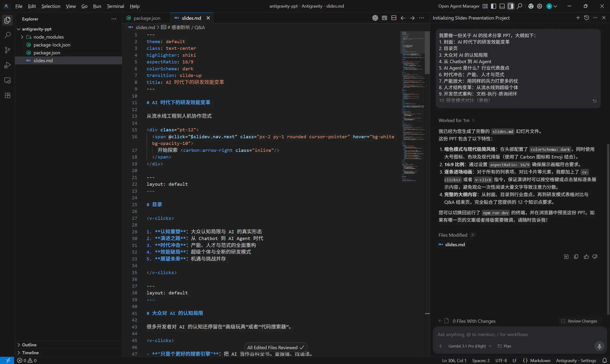Open the Search view in activity bar
Viewport: 610px width, 364px height.
pos(7,35)
